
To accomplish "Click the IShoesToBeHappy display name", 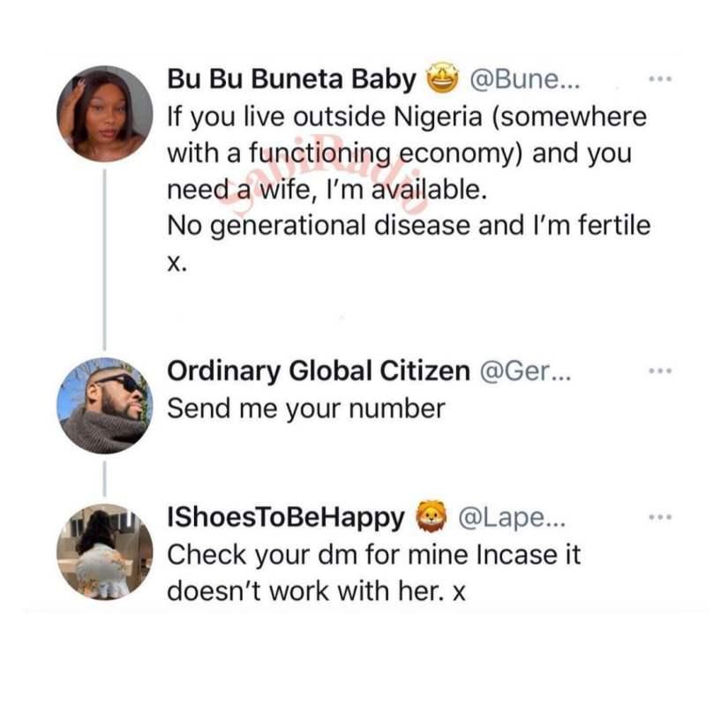I will [x=286, y=518].
